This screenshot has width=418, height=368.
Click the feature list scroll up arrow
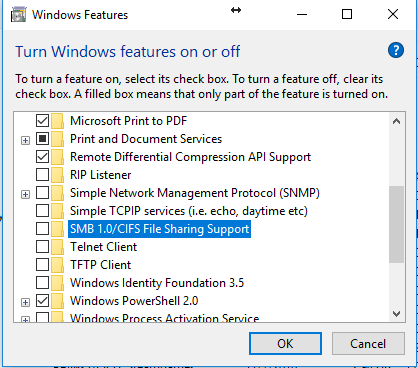[396, 121]
